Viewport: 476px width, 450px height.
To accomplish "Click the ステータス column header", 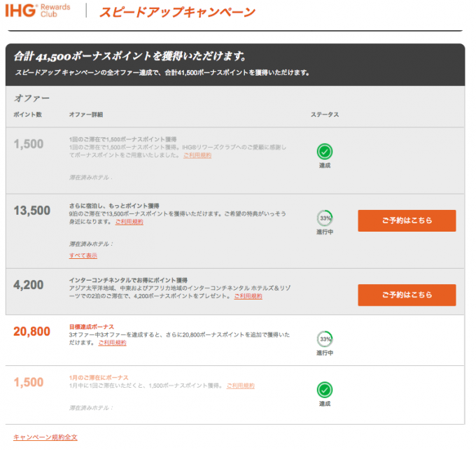I will click(325, 114).
